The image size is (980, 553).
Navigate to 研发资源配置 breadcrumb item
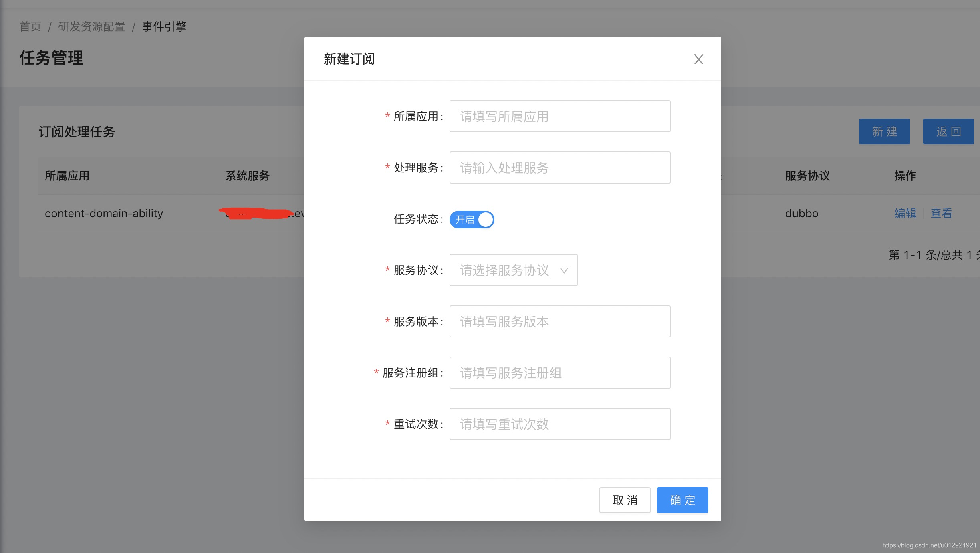tap(92, 26)
